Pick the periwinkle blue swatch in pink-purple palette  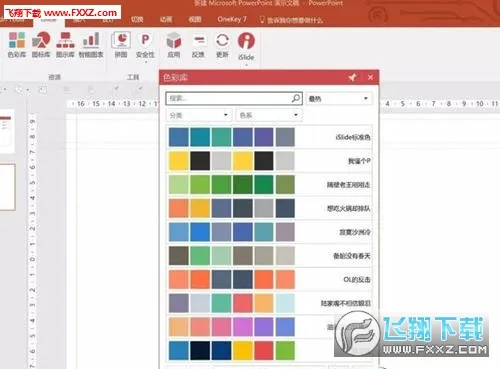click(x=285, y=327)
